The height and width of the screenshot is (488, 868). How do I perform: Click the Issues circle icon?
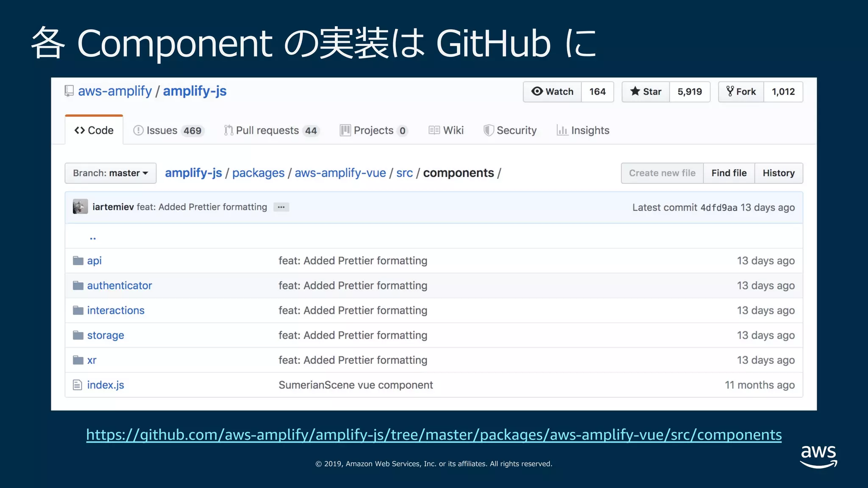138,130
